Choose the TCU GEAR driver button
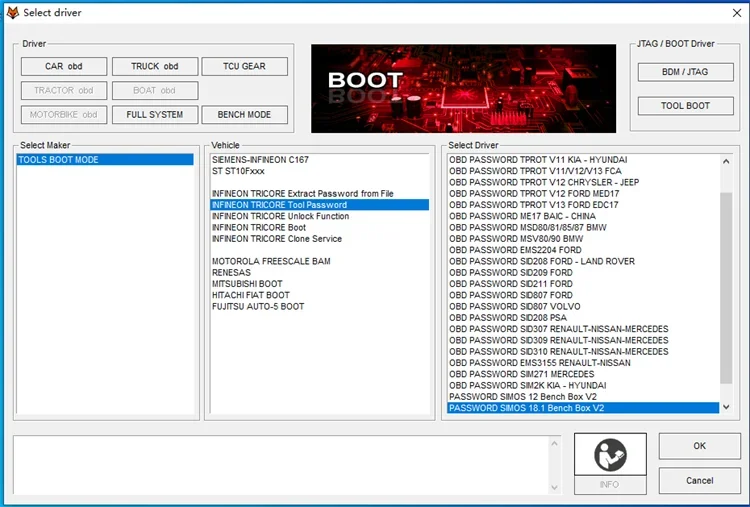Screen dimensions: 750x507 tap(244, 66)
